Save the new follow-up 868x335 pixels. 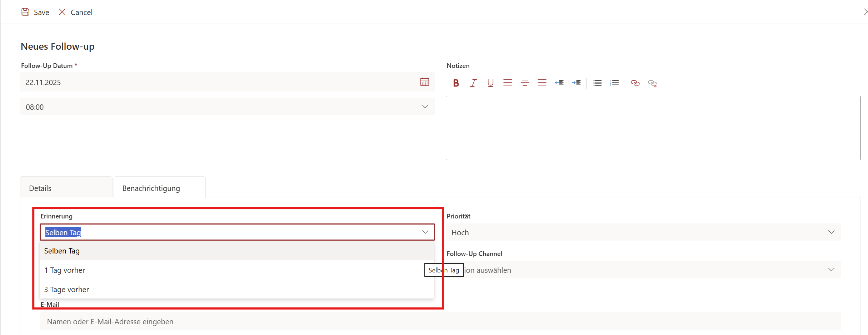click(35, 12)
